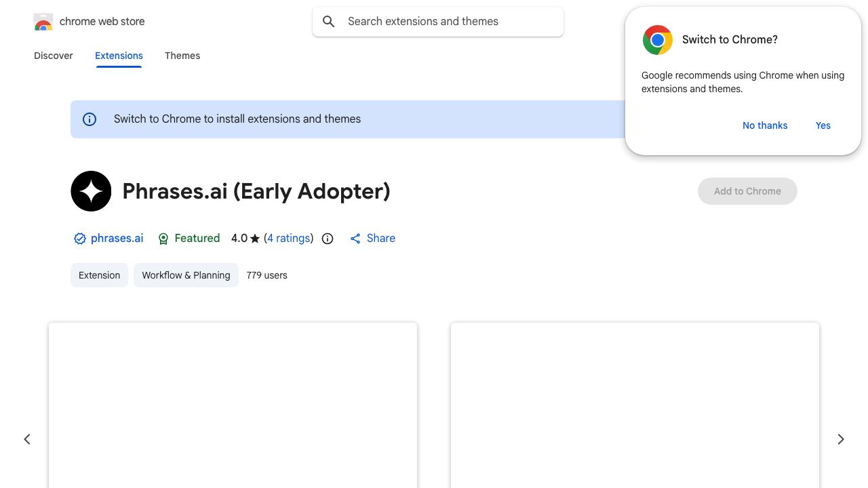Switch to the Themes tab
This screenshot has height=488, width=868.
[x=182, y=56]
